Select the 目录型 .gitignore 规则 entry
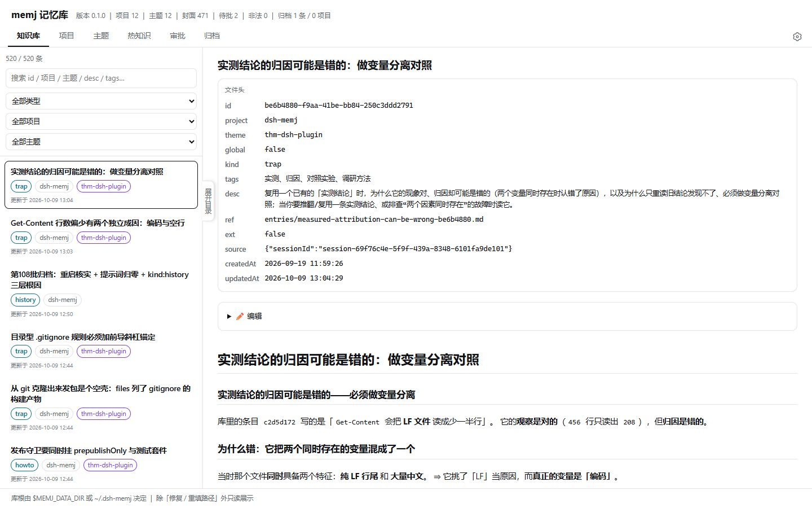This screenshot has height=508, width=812. [101, 351]
